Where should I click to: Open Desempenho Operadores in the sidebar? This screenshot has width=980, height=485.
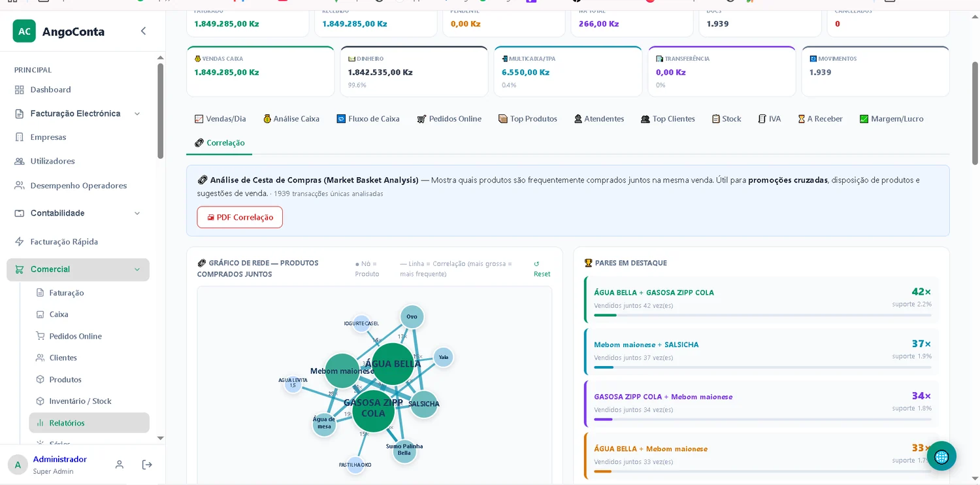tap(78, 186)
